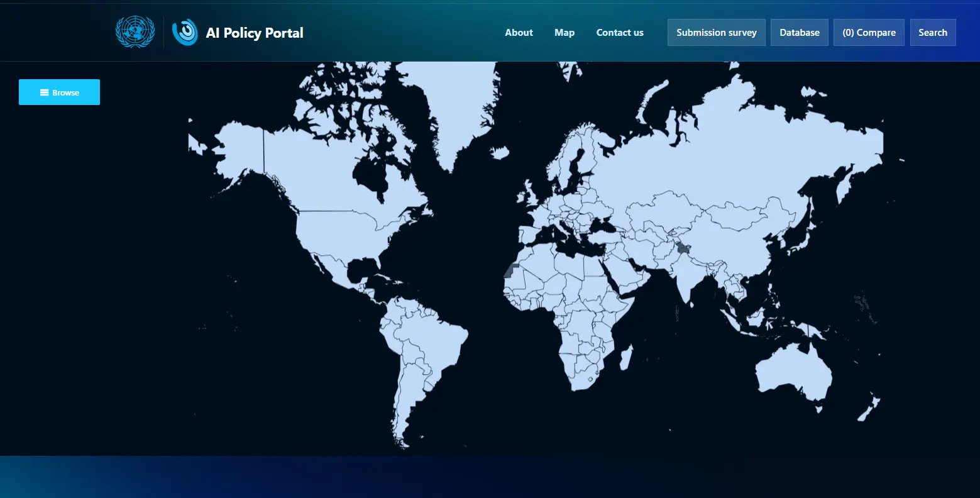This screenshot has height=498, width=980.
Task: Click the AI Policy Portal swirl icon
Action: (x=185, y=32)
